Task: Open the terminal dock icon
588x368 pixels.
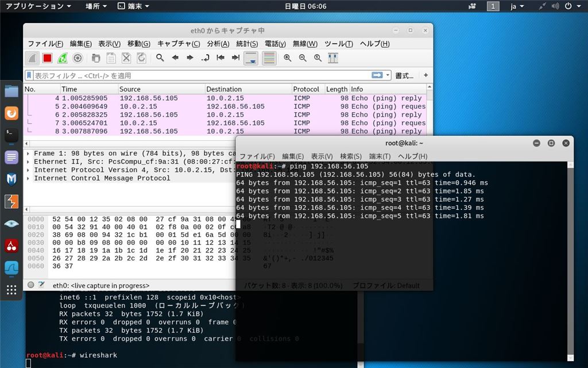Action: (x=11, y=135)
